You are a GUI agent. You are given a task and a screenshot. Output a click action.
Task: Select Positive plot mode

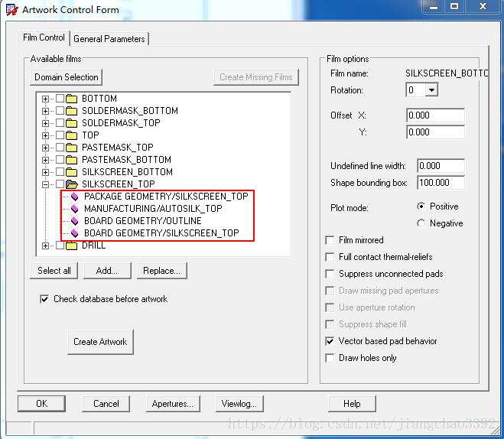(421, 206)
